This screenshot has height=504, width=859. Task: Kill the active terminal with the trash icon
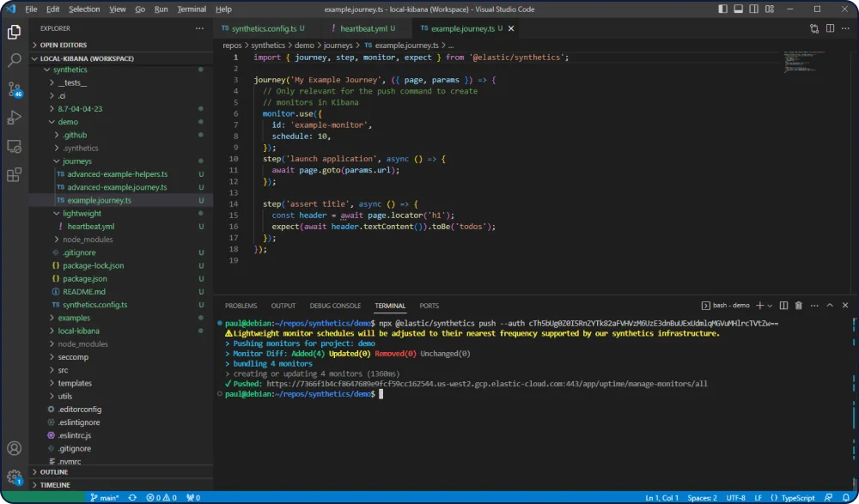(x=799, y=305)
